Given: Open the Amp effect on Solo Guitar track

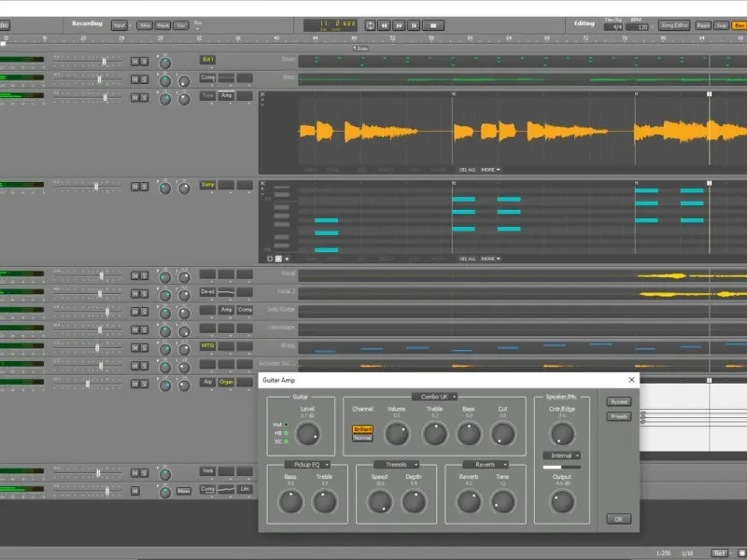Looking at the screenshot, I should coord(226,310).
